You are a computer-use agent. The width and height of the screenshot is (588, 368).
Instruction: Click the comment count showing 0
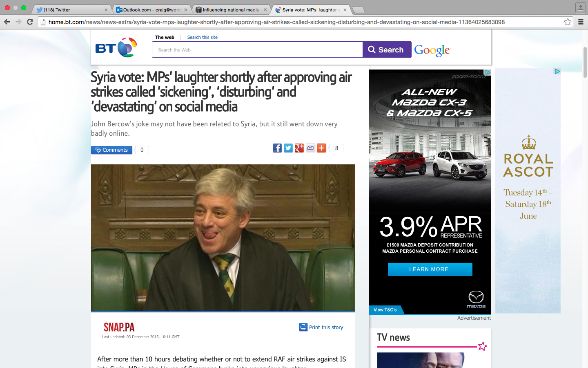[142, 150]
